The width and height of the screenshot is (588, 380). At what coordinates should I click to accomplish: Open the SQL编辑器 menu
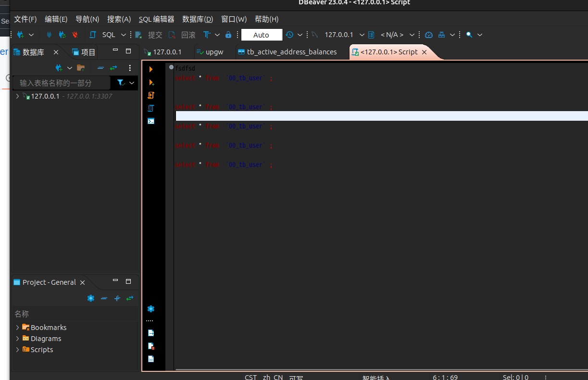pyautogui.click(x=156, y=19)
